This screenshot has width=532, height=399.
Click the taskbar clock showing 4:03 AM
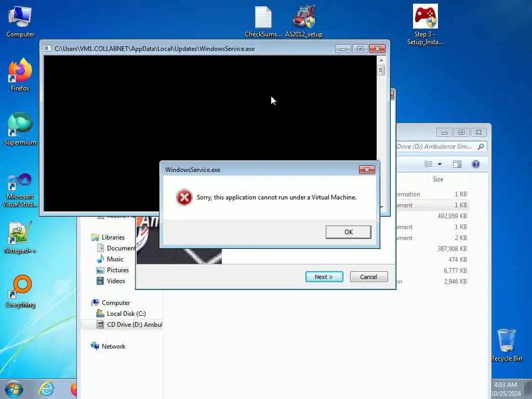coord(506,385)
